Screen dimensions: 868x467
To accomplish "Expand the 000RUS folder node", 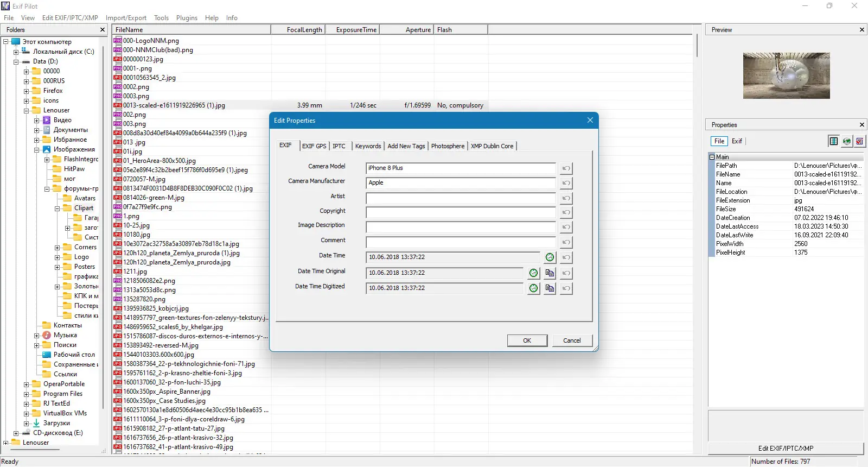I will click(26, 81).
